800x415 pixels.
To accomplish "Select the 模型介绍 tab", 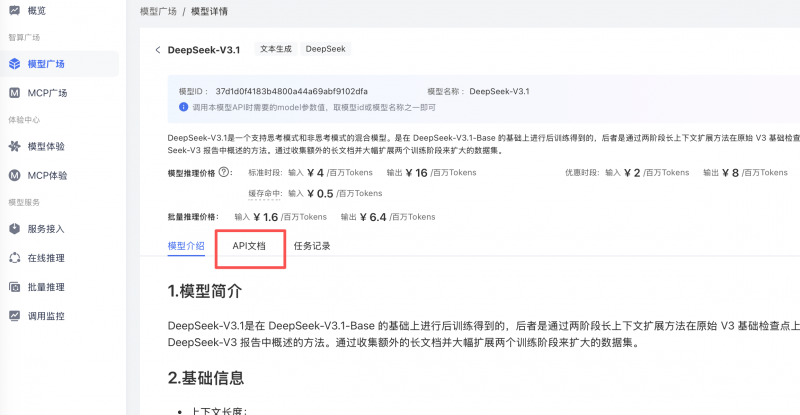I will coord(186,245).
